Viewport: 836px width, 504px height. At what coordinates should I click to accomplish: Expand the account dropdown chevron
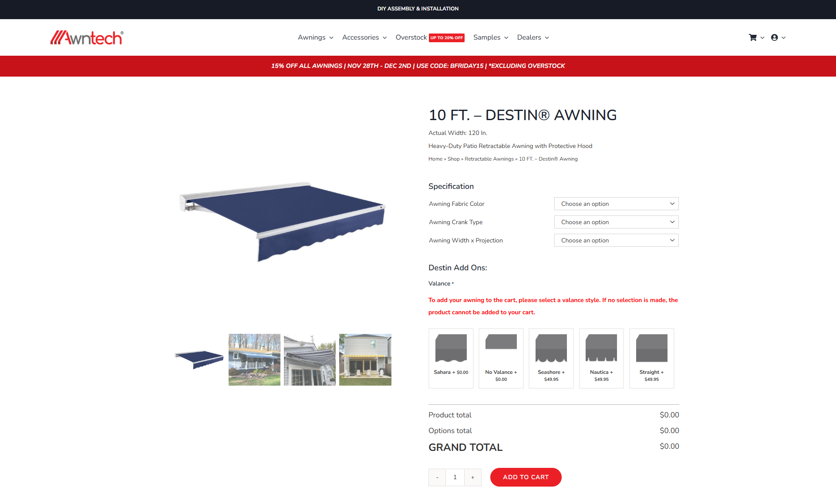coord(784,38)
